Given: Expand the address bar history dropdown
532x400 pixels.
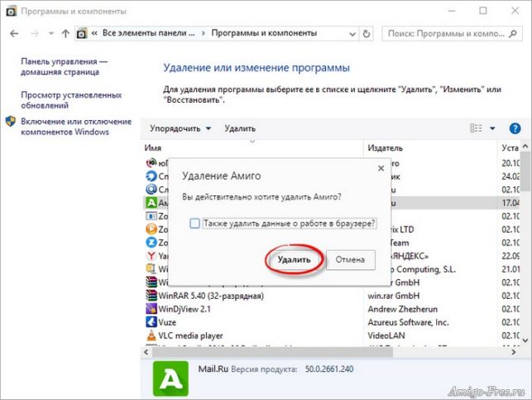Looking at the screenshot, I should 352,34.
